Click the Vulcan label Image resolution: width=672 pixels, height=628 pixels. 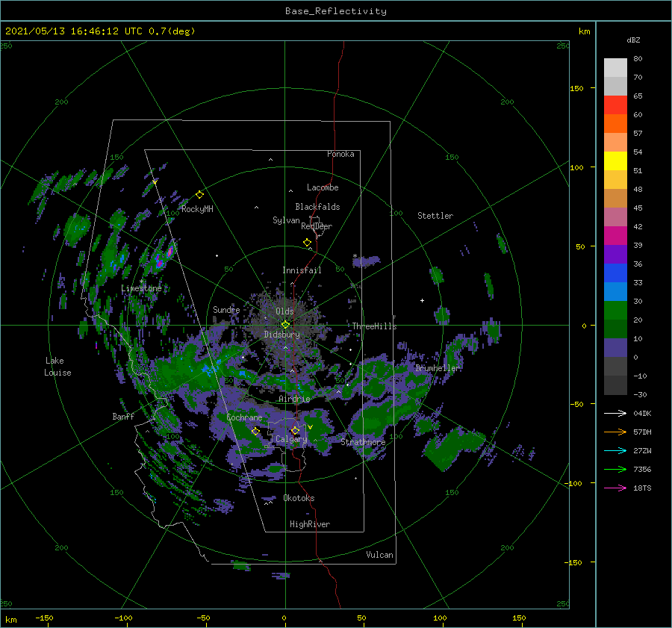[380, 555]
